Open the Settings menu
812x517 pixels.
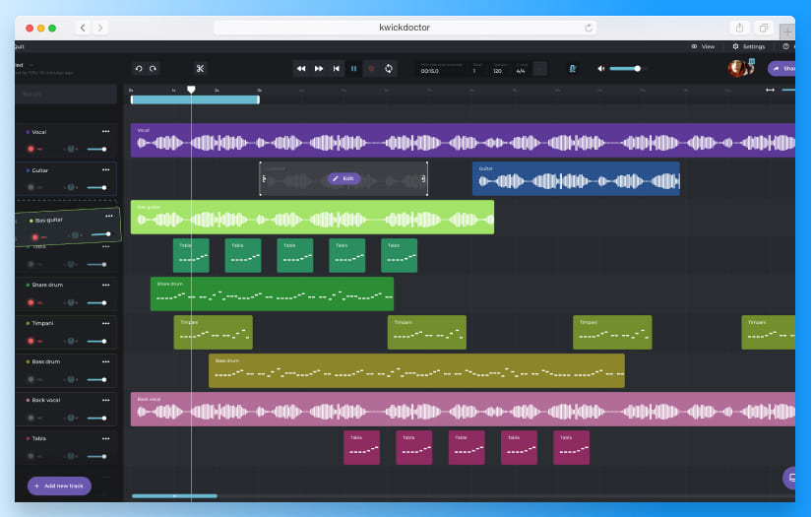click(x=748, y=46)
